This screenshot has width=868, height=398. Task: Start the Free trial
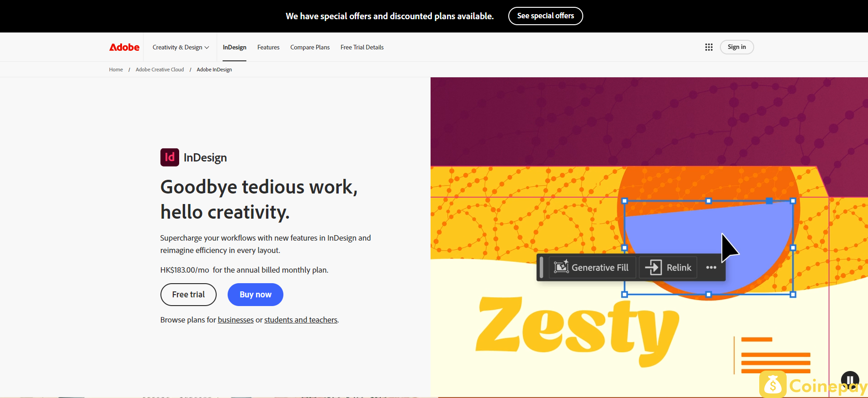click(188, 295)
